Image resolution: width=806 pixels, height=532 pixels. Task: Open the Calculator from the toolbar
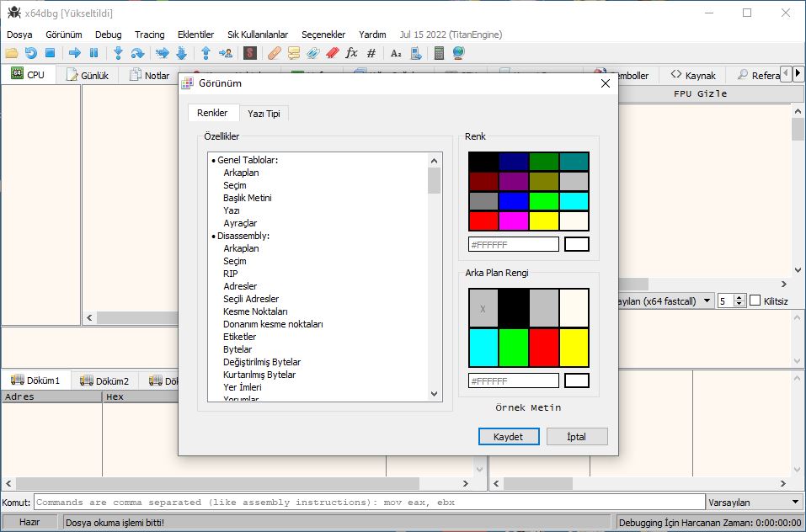click(439, 53)
